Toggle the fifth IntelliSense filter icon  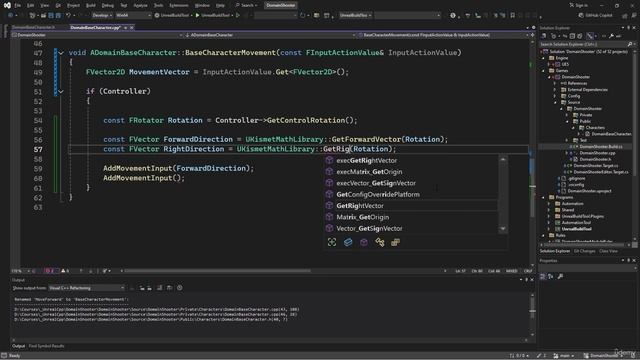[395, 242]
